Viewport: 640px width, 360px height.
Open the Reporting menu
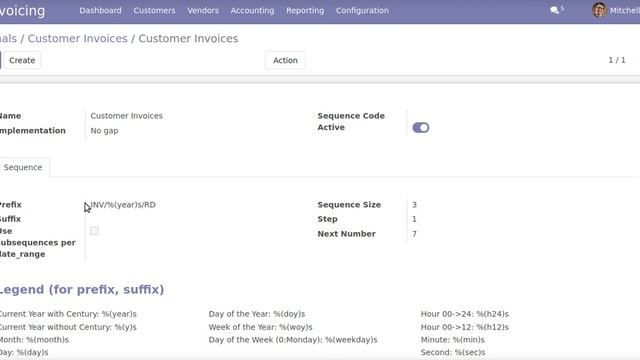[x=305, y=11]
